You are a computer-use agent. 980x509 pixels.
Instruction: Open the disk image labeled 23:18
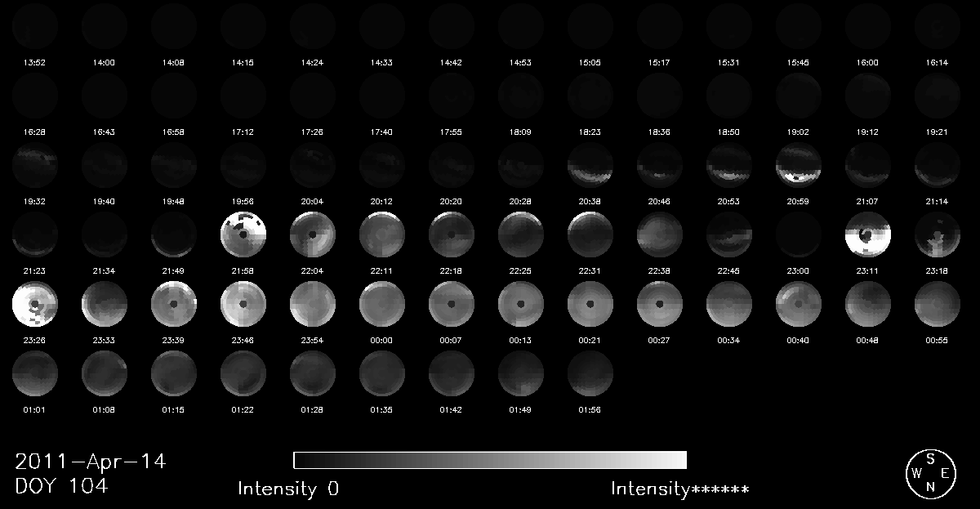938,234
